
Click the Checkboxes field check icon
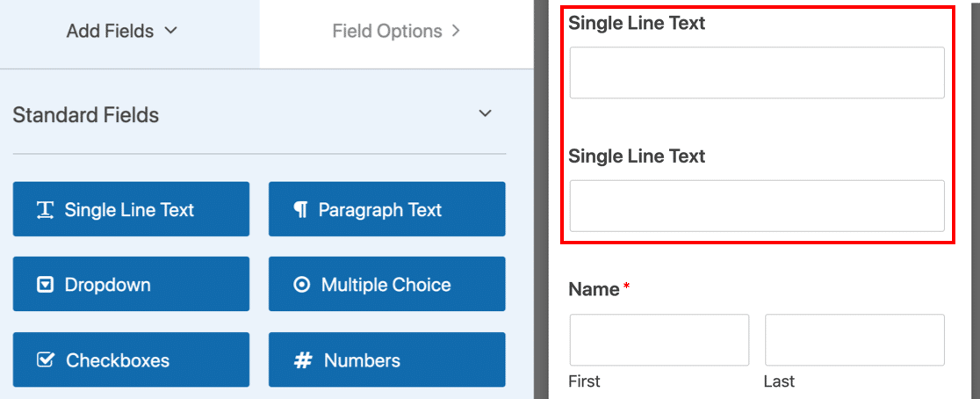tap(45, 360)
